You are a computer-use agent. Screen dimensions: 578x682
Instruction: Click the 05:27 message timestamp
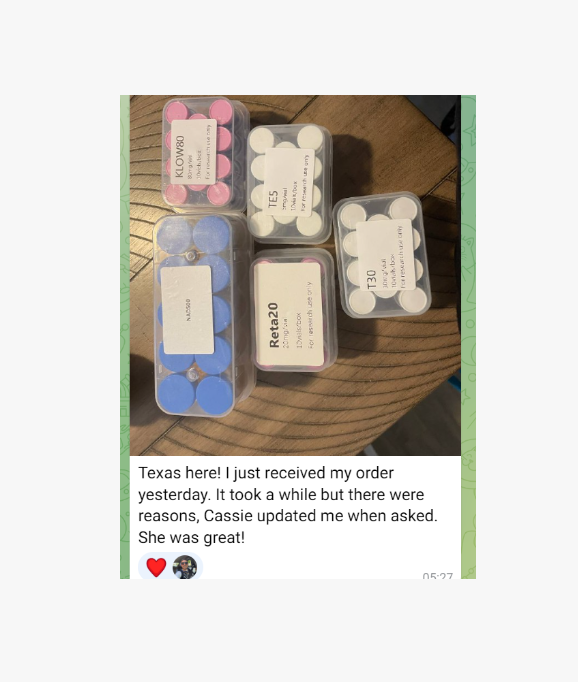[438, 576]
